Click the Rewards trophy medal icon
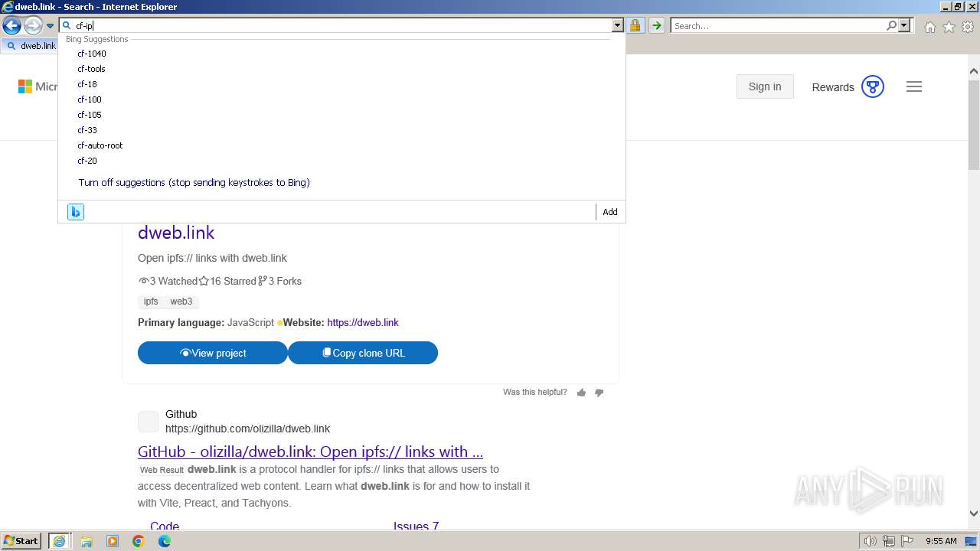980x551 pixels. [x=873, y=86]
